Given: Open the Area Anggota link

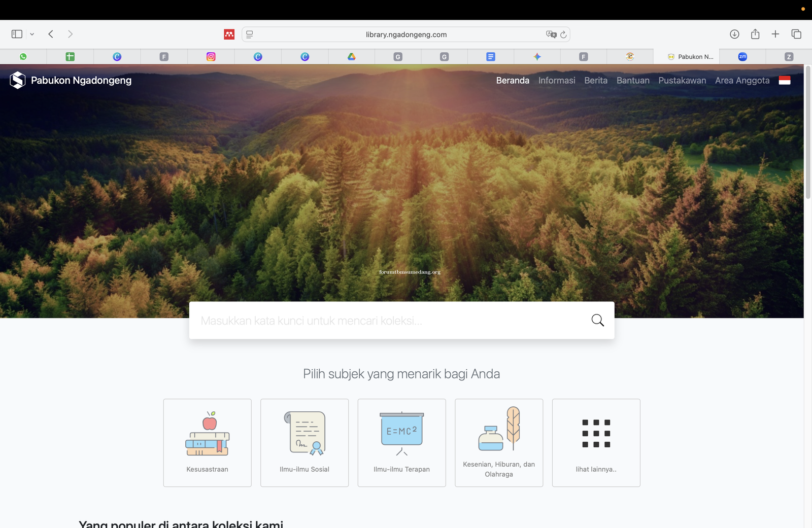Looking at the screenshot, I should click(742, 80).
